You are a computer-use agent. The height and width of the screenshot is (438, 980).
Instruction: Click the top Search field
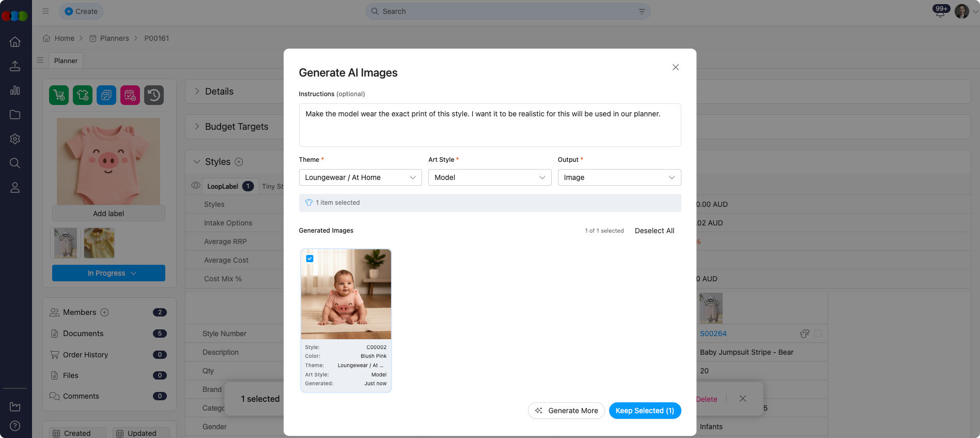508,11
